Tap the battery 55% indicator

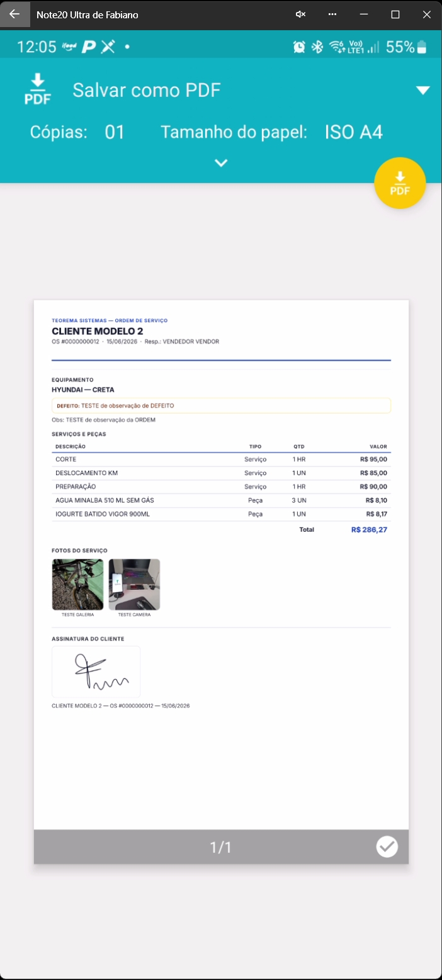[407, 47]
